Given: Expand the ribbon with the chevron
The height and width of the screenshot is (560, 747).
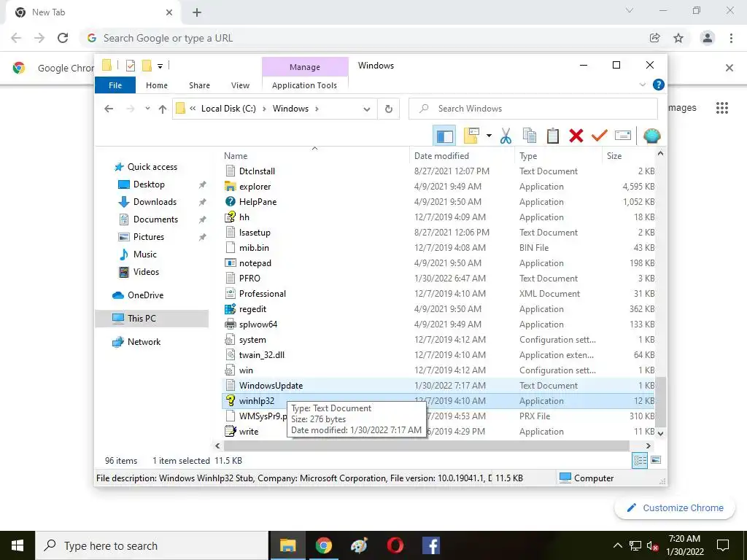Looking at the screenshot, I should pos(642,85).
